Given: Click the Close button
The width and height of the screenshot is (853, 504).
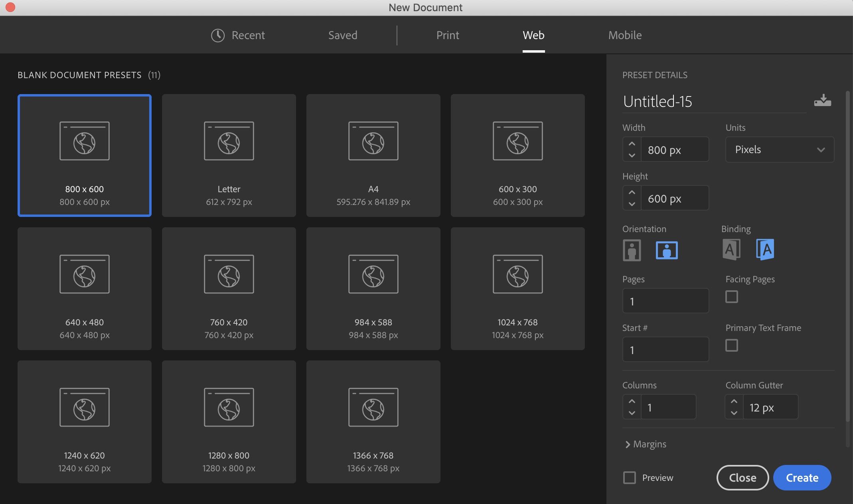Looking at the screenshot, I should click(742, 478).
